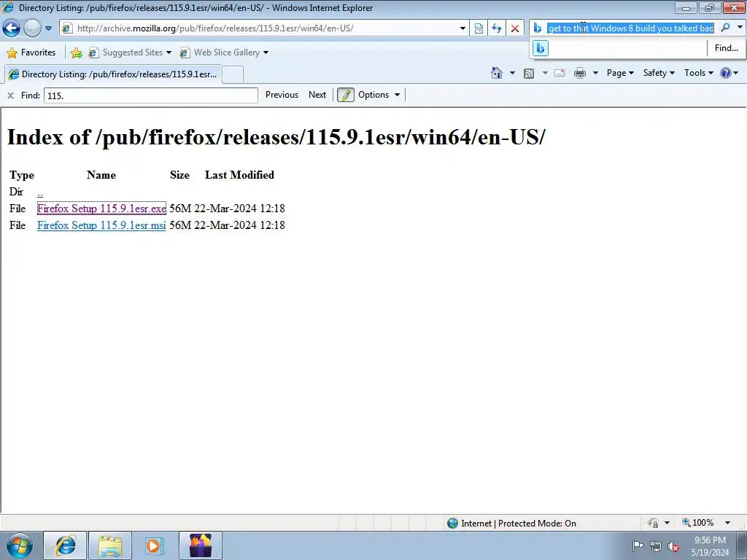
Task: Click the gift box app taskbar icon
Action: (201, 545)
